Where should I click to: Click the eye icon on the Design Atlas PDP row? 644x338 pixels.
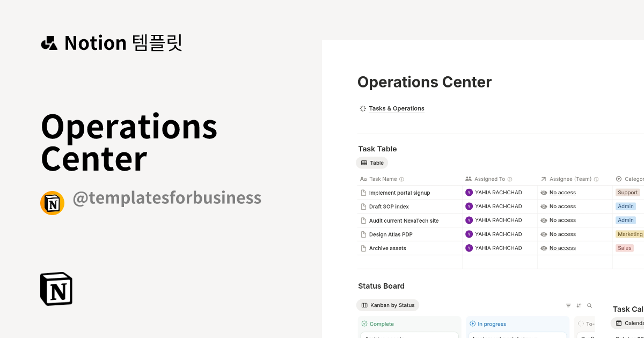point(544,234)
